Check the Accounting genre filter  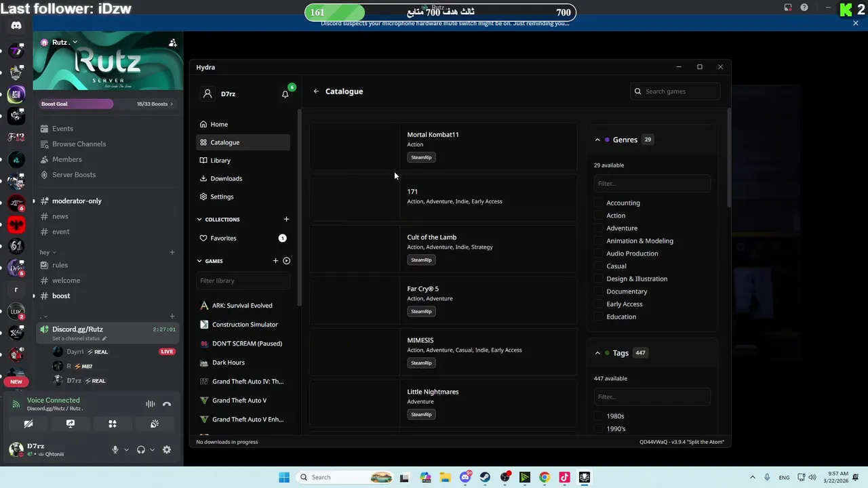point(598,203)
